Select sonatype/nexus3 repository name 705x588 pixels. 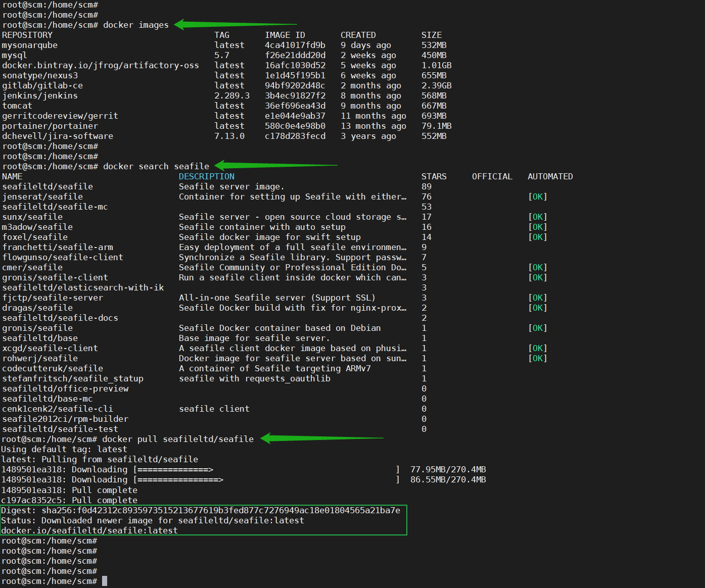coord(40,75)
